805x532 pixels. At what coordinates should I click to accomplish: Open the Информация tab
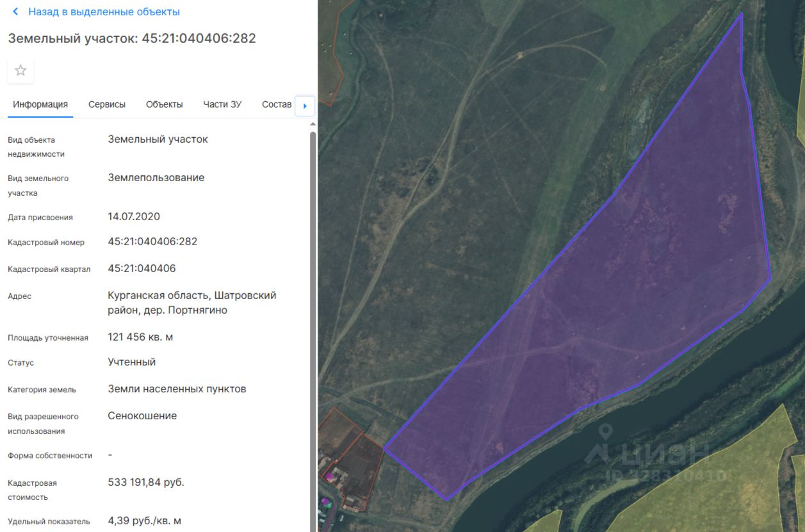point(40,104)
